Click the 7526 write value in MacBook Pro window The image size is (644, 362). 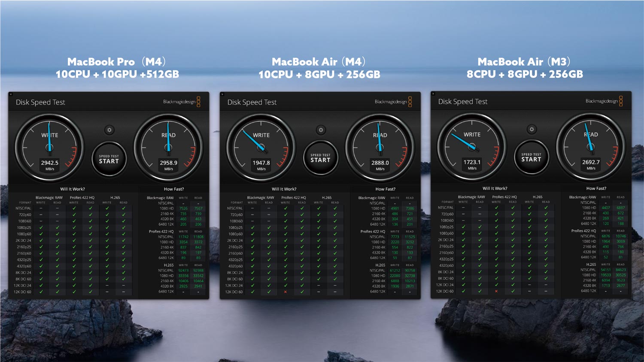[183, 208]
